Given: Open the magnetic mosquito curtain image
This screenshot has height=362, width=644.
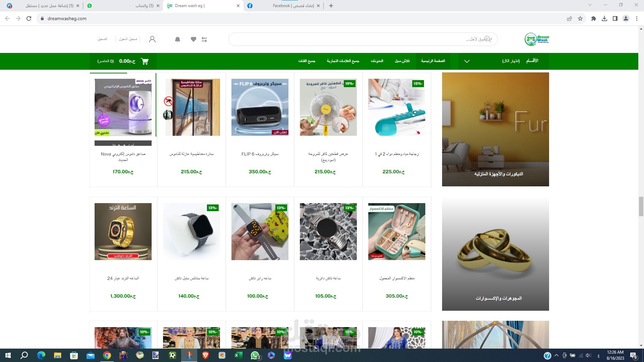Looking at the screenshot, I should (192, 107).
